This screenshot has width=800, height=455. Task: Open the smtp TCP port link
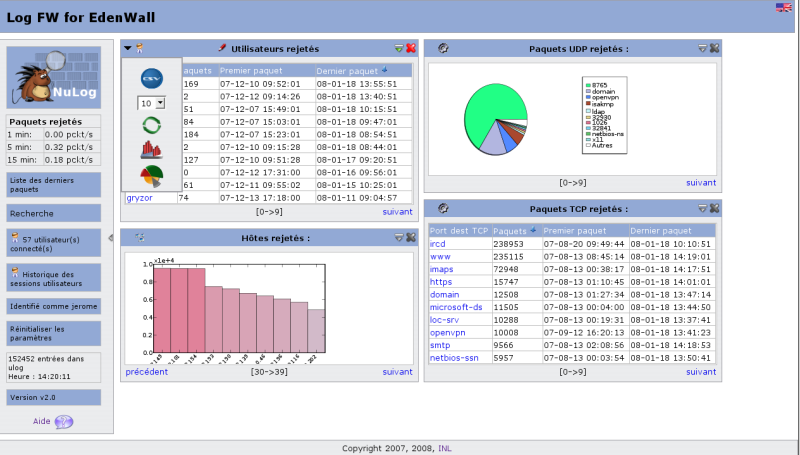pyautogui.click(x=440, y=345)
